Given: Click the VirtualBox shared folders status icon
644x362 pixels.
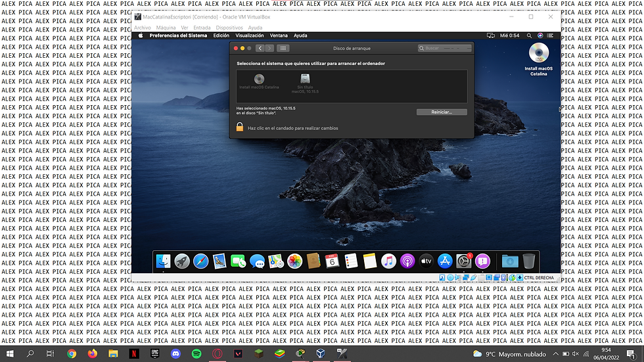Looking at the screenshot, I should tap(481, 278).
